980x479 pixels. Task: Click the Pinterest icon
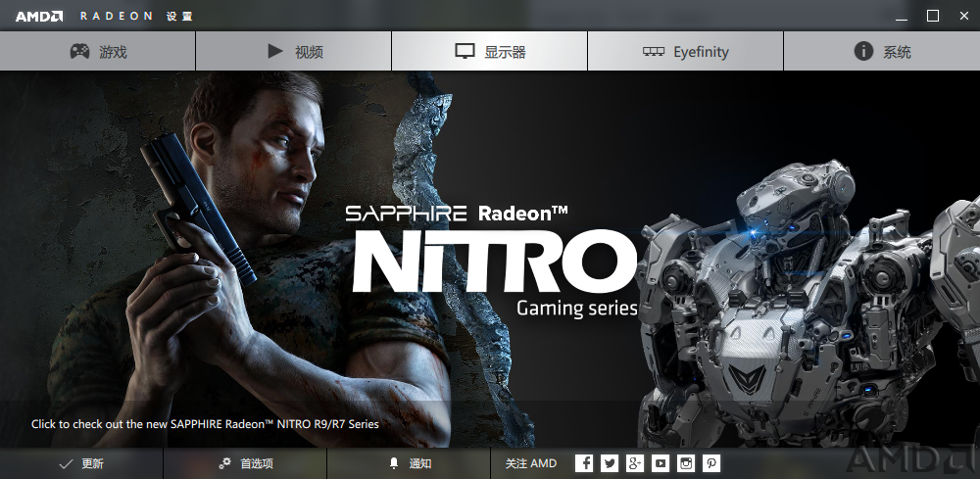pyautogui.click(x=711, y=462)
